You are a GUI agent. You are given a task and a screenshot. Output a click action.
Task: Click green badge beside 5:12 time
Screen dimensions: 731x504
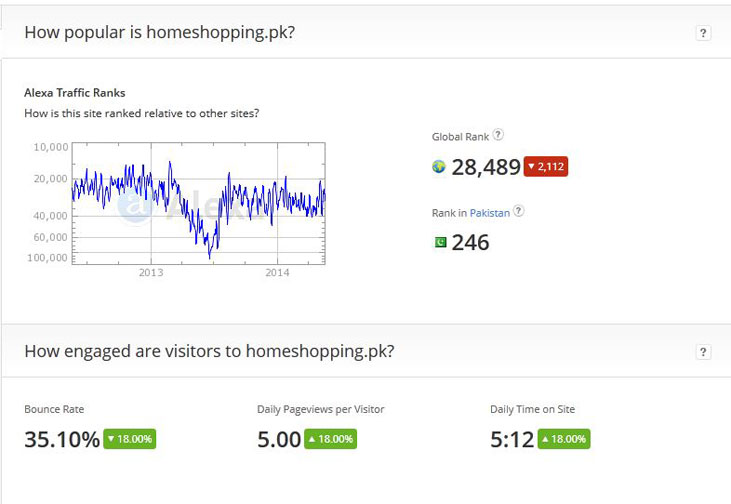coord(564,439)
